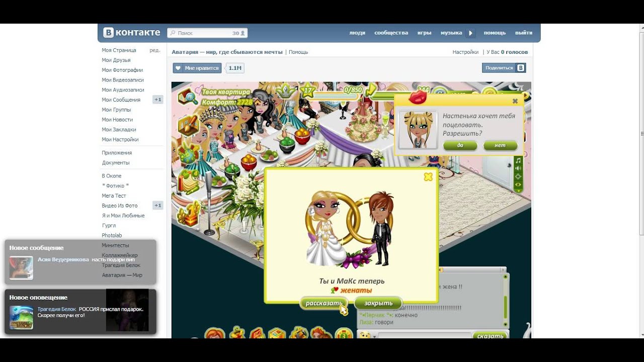Play music with header play button
The height and width of the screenshot is (362, 644).
[470, 33]
